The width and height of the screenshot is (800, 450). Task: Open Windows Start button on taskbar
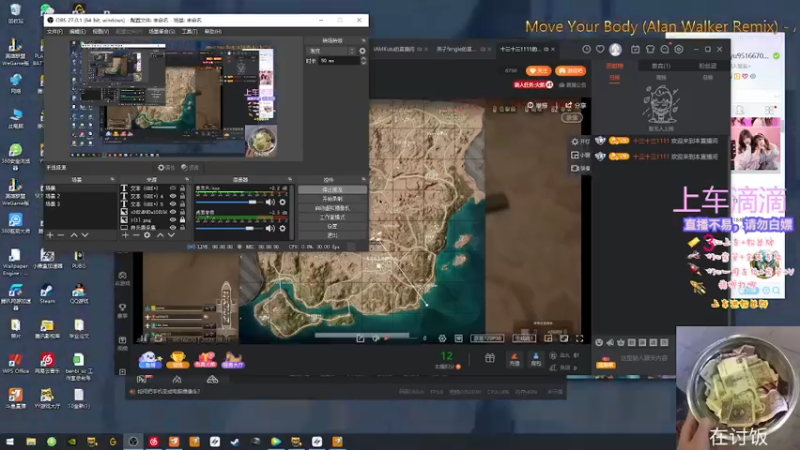[10, 441]
